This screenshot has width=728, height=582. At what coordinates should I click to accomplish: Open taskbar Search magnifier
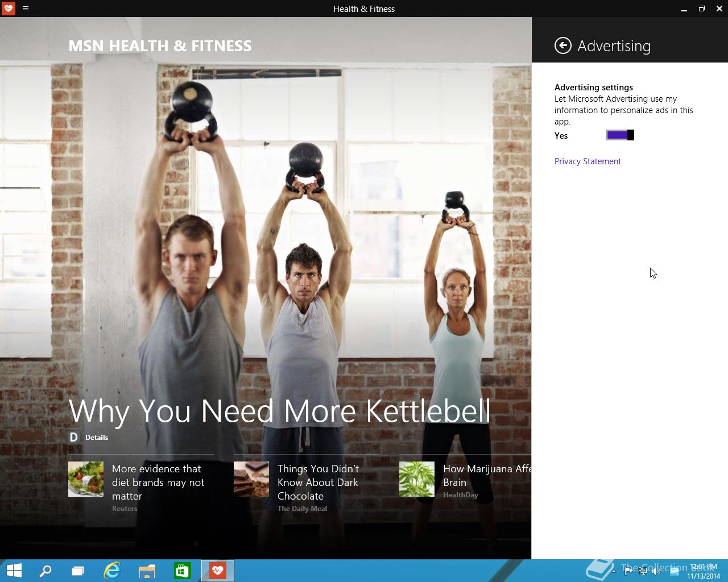pos(45,571)
